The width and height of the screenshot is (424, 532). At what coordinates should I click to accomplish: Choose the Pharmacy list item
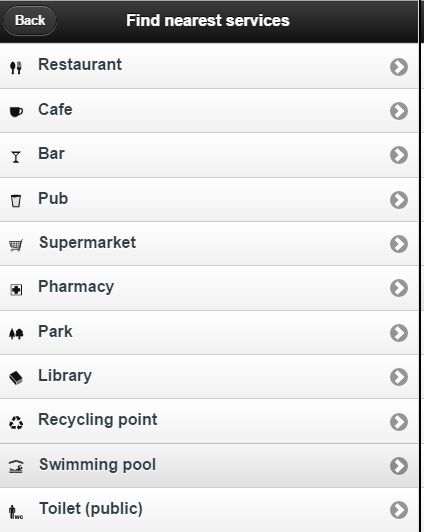click(209, 288)
